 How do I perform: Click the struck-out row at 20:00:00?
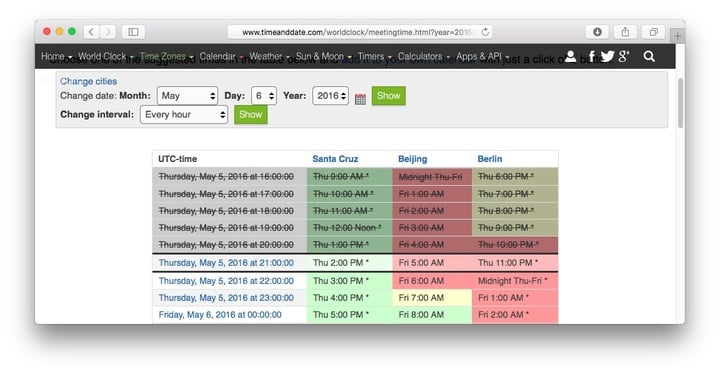355,244
